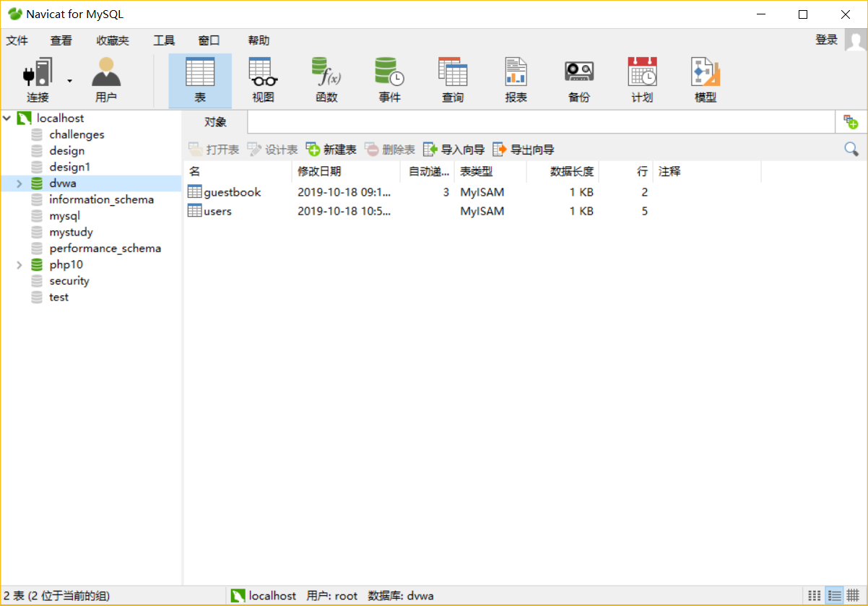Viewport: 868px width, 606px height.
Task: Sort by the 数据长度 column header
Action: pyautogui.click(x=563, y=171)
